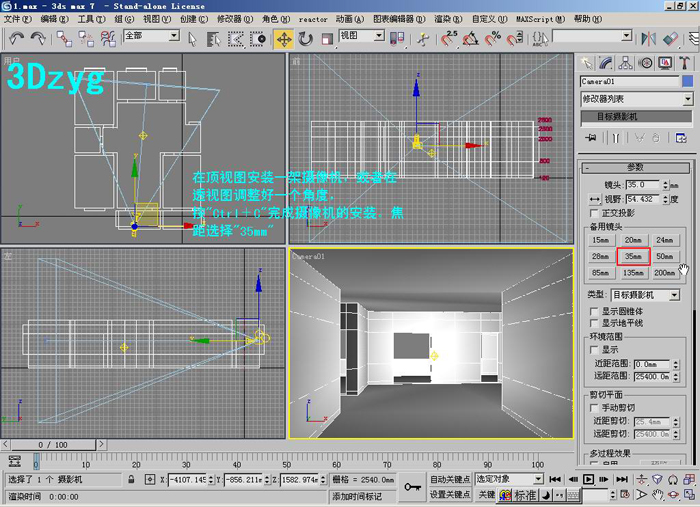700x507 pixels.
Task: Open the Motion command panel tab
Action: [645, 63]
